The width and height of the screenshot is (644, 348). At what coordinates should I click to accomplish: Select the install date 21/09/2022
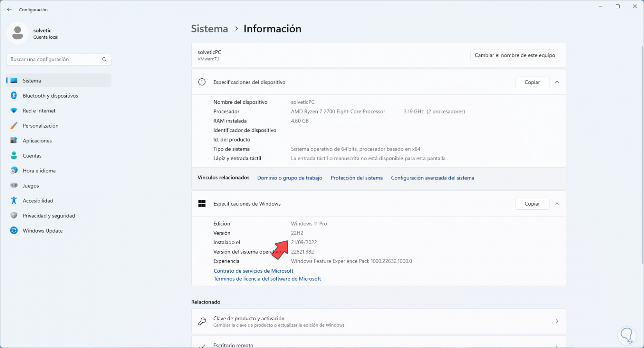click(304, 242)
